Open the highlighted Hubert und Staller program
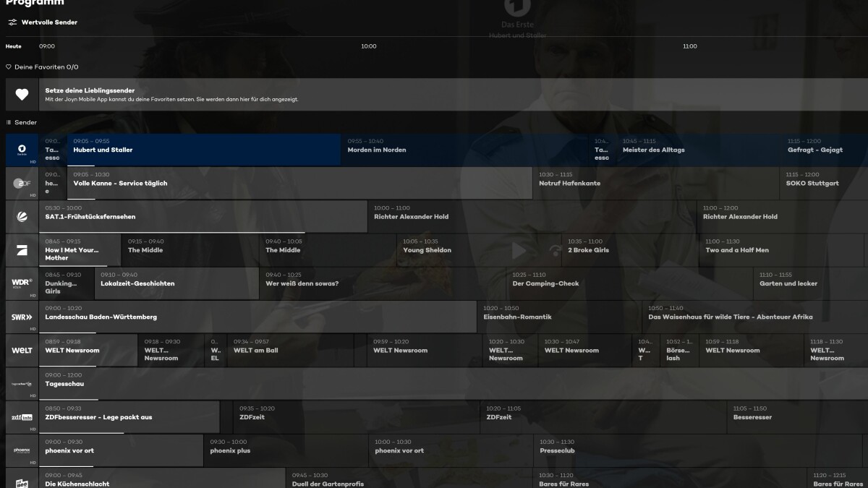This screenshot has width=868, height=488. pos(204,150)
